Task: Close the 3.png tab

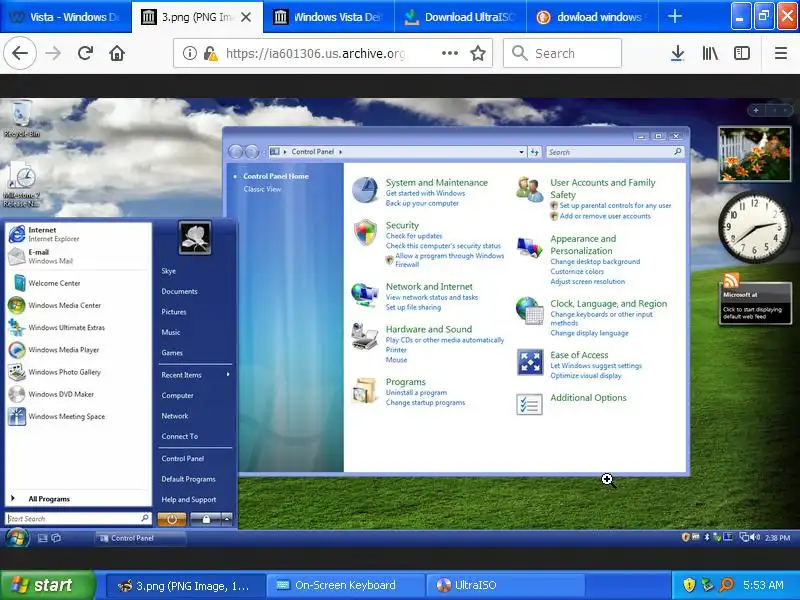Action: 246,17
